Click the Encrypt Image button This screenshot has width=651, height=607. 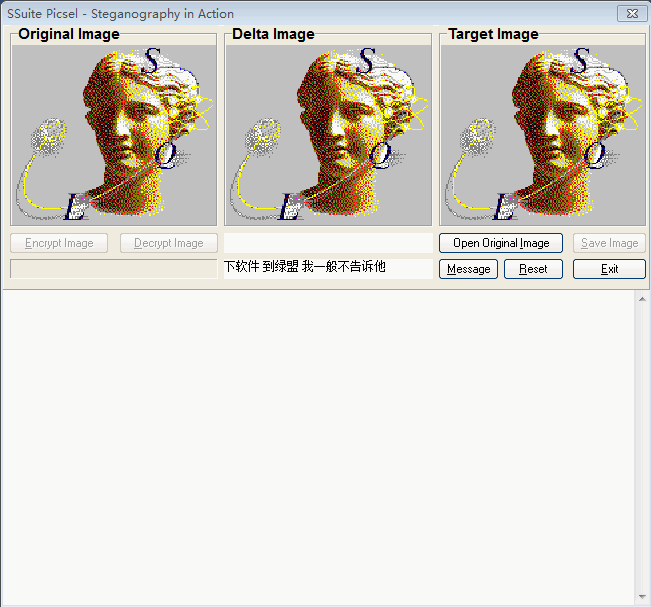(59, 243)
